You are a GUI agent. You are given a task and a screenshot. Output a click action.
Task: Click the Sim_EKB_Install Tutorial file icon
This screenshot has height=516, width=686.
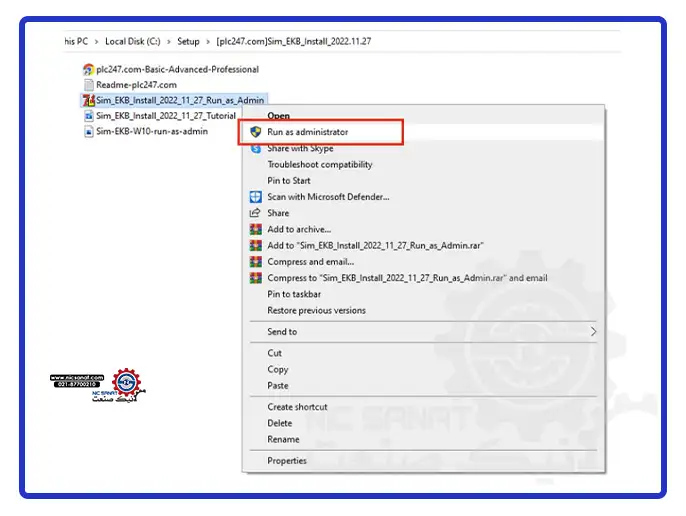(89, 116)
